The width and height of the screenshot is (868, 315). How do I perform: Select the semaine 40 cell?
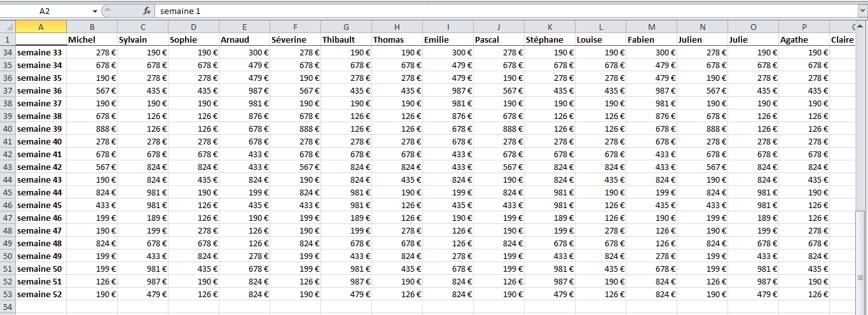pyautogui.click(x=41, y=141)
